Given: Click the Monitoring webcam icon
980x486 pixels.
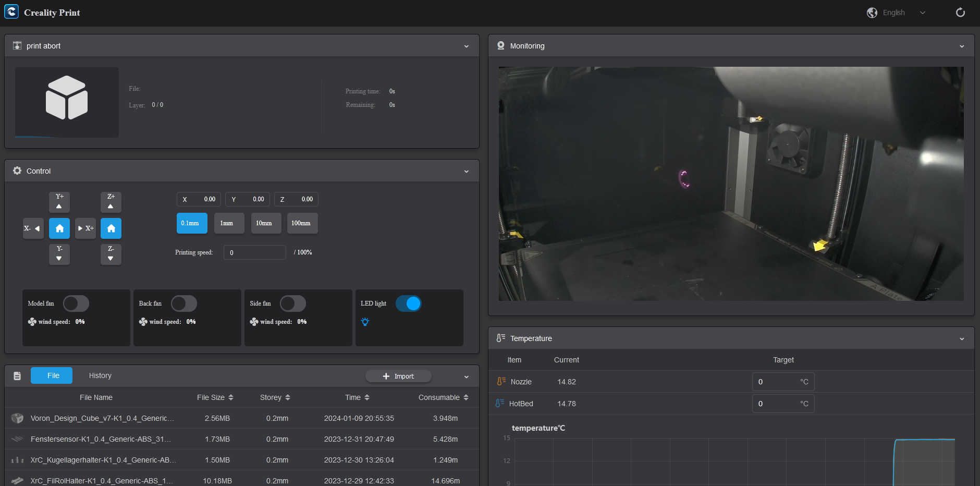Looking at the screenshot, I should click(501, 45).
